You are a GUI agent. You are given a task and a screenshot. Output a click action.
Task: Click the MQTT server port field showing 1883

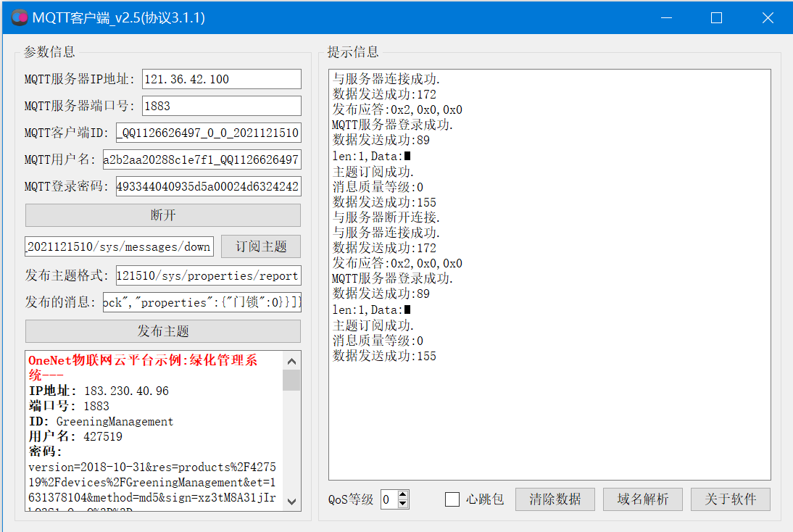click(x=222, y=106)
